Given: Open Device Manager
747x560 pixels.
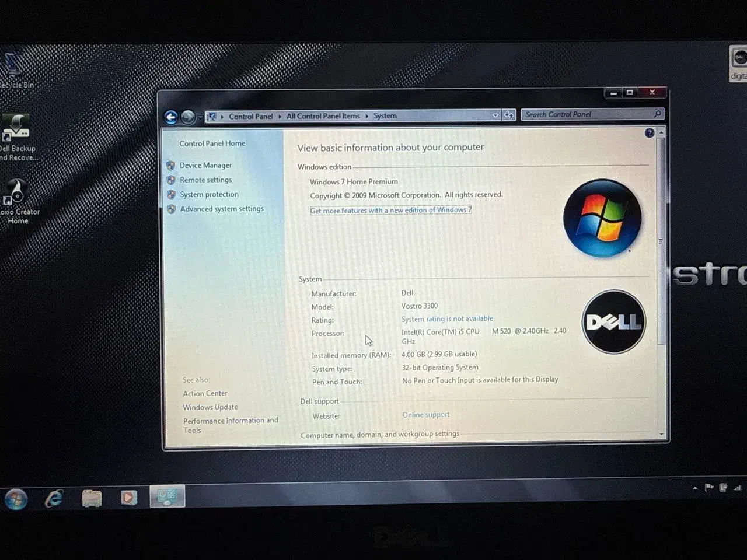Looking at the screenshot, I should tap(205, 166).
